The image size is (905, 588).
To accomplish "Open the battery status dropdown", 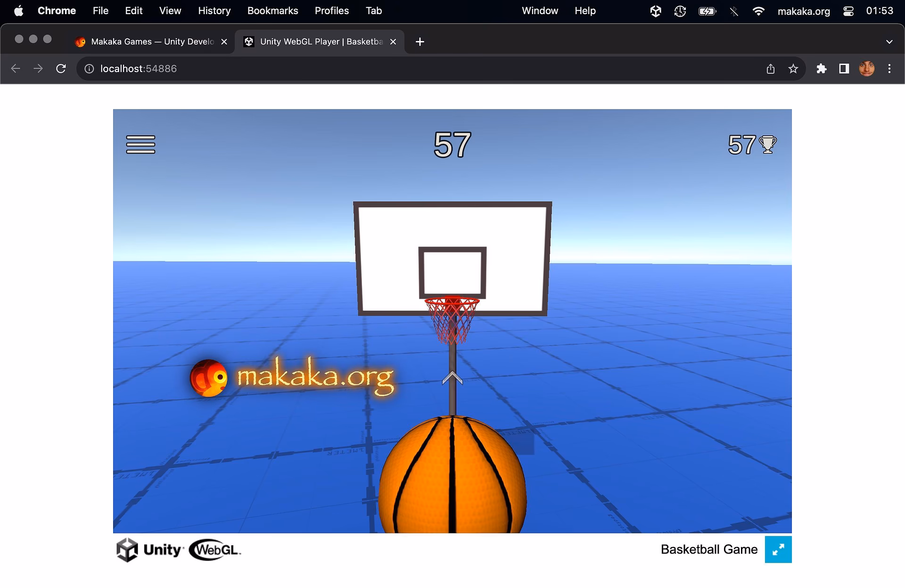I will [706, 10].
